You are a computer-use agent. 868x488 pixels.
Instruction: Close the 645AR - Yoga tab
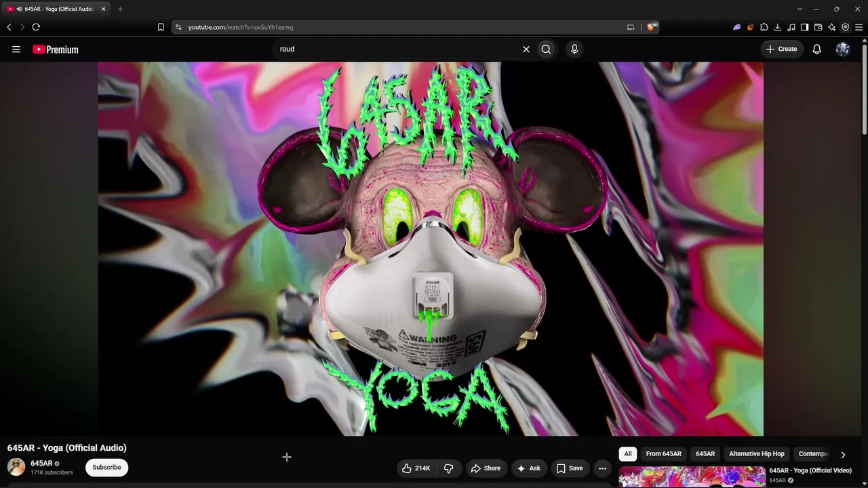[x=104, y=9]
